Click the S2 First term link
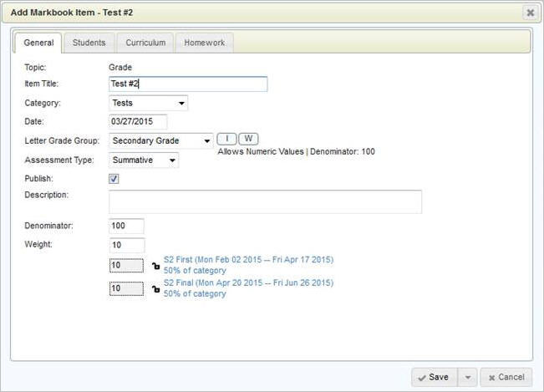The image size is (544, 392). pos(248,260)
